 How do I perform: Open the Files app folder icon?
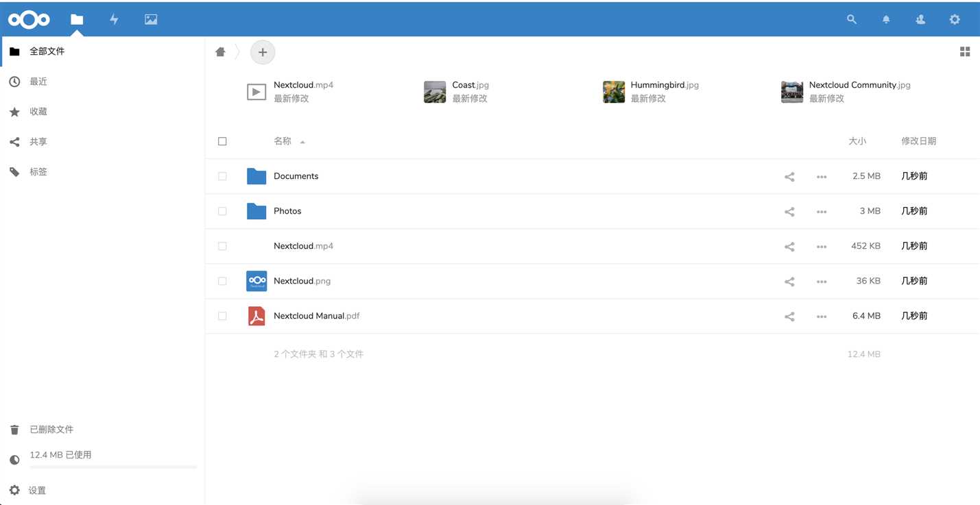tap(77, 20)
